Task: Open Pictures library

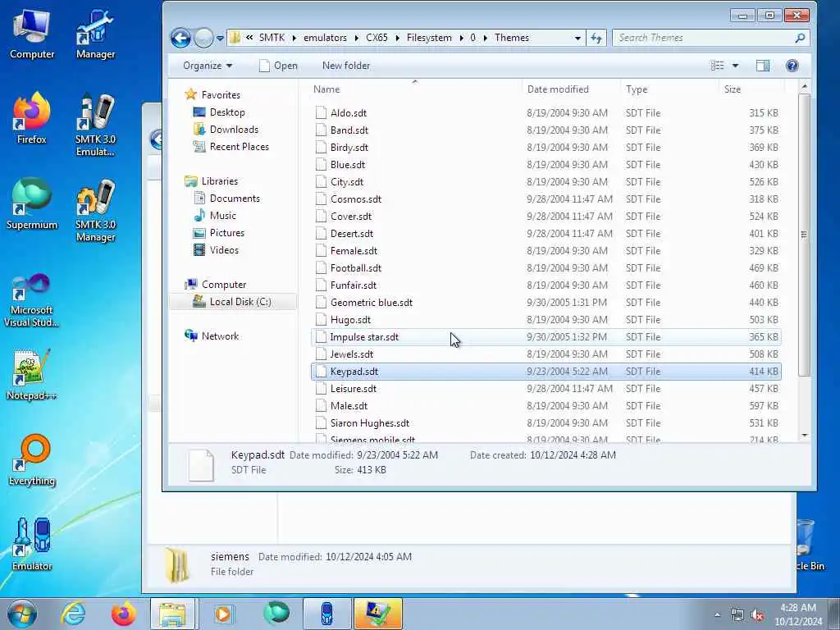Action: 226,233
